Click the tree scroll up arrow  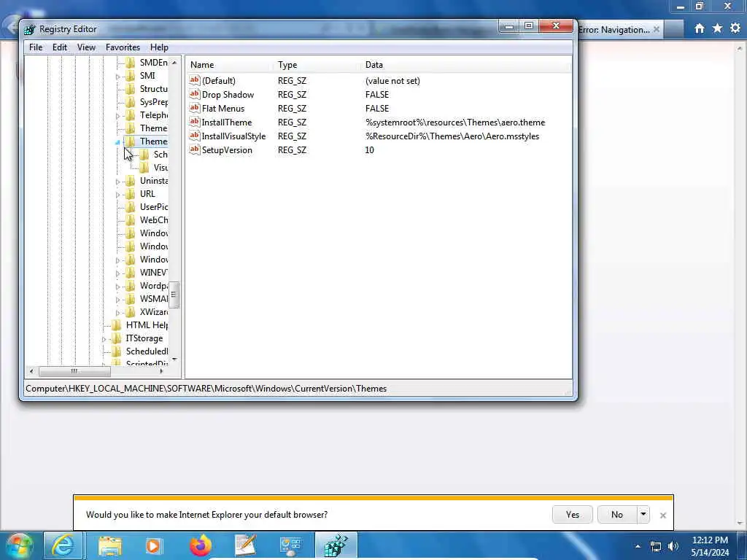tap(174, 63)
